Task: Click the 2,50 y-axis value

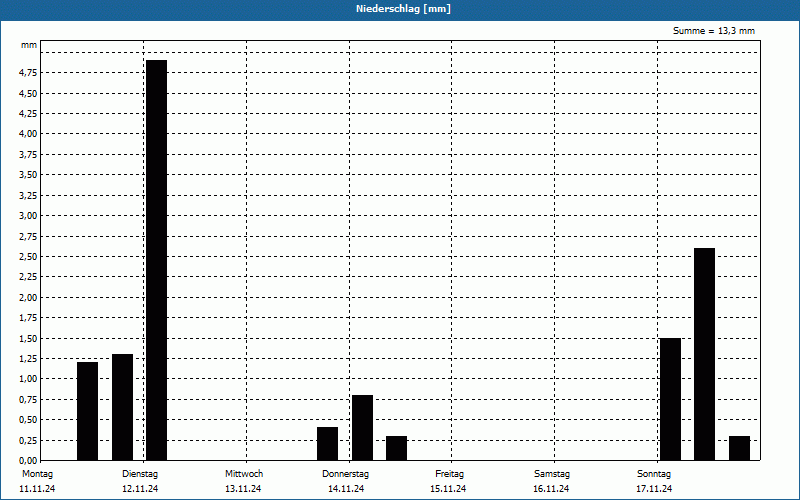Action: (x=28, y=257)
